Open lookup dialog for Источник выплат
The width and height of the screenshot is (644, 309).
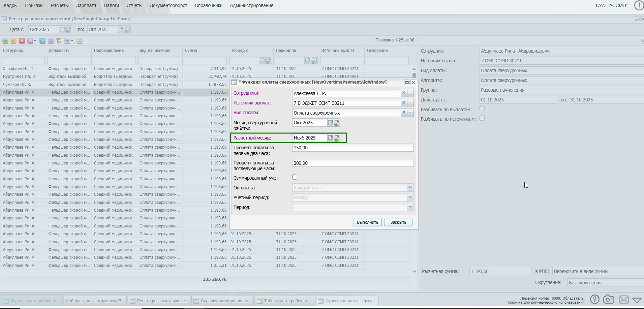[x=410, y=103]
